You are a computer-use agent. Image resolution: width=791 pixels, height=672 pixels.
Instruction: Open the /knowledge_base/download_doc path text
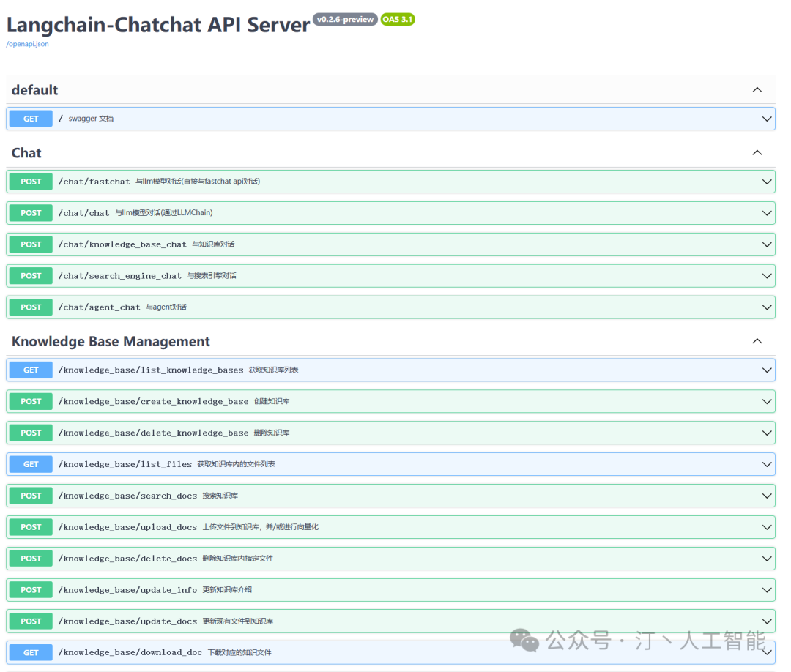130,652
